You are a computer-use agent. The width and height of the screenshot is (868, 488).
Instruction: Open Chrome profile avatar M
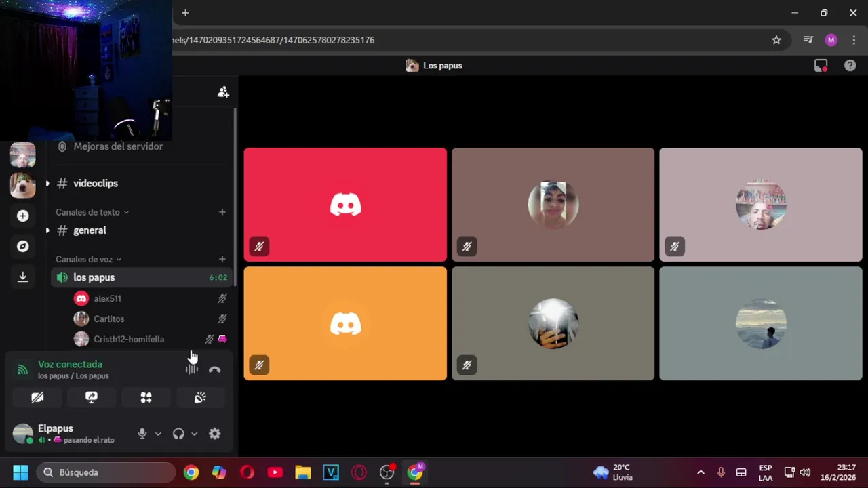pyautogui.click(x=831, y=40)
